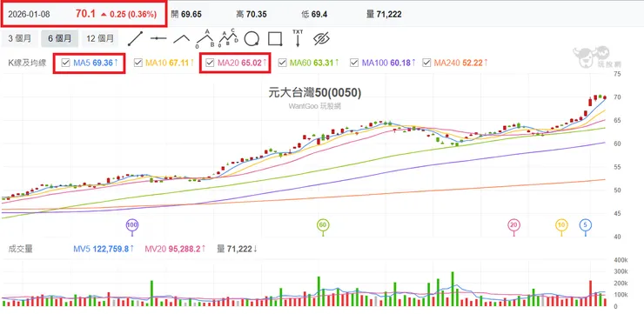The width and height of the screenshot is (644, 314).
Task: Click the blue 5-day marker on chart
Action: point(586,225)
